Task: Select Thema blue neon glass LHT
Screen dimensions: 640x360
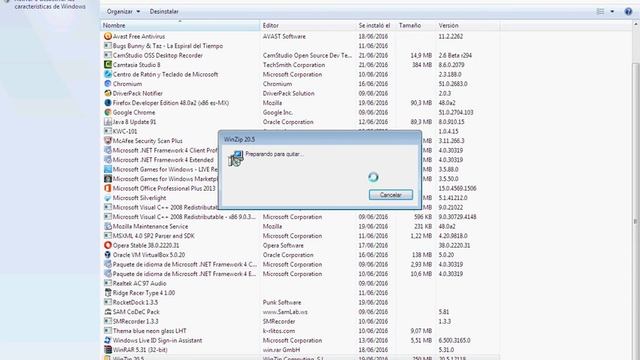Action: point(300,331)
